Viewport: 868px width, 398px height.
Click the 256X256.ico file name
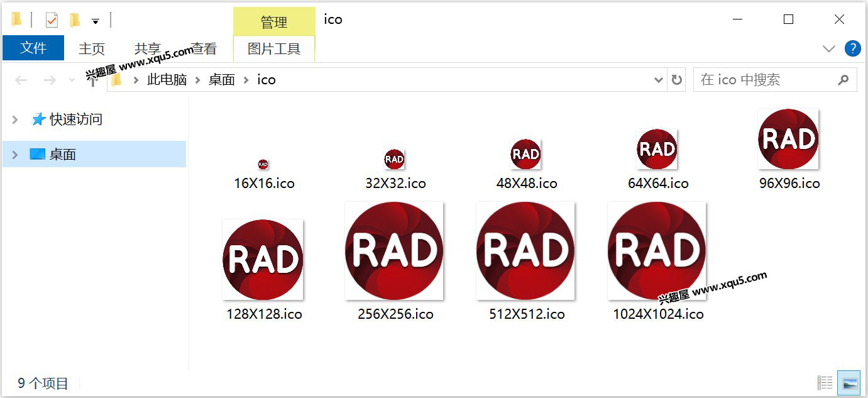395,314
